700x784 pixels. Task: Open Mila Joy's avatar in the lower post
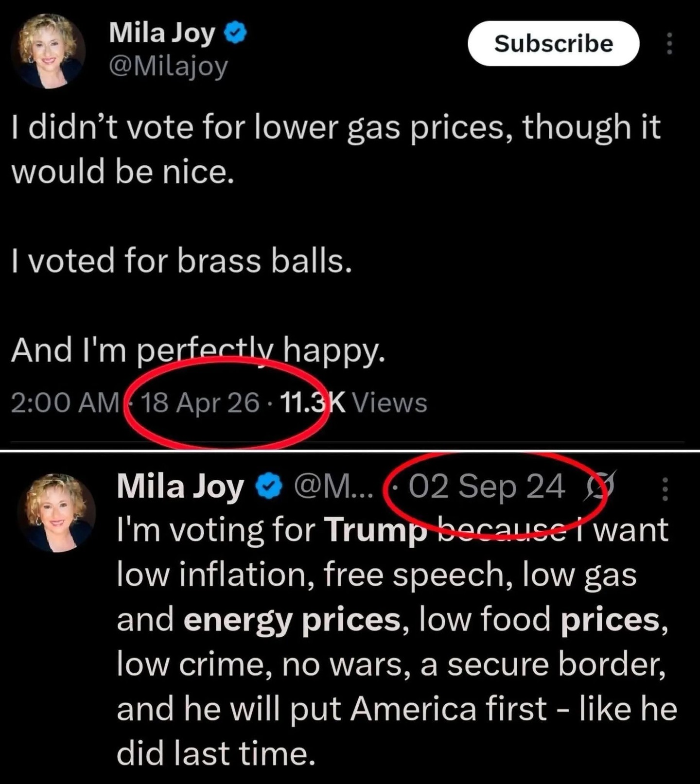click(x=57, y=513)
